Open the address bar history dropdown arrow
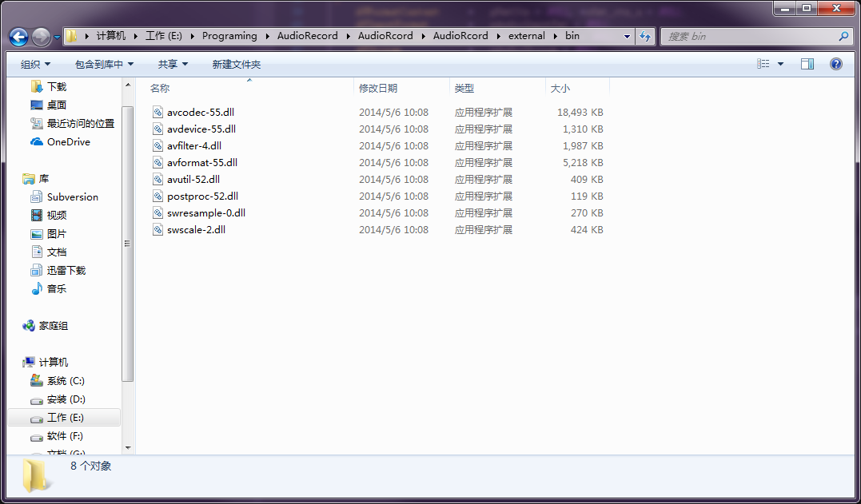Screen dimensions: 861x504 [x=627, y=37]
